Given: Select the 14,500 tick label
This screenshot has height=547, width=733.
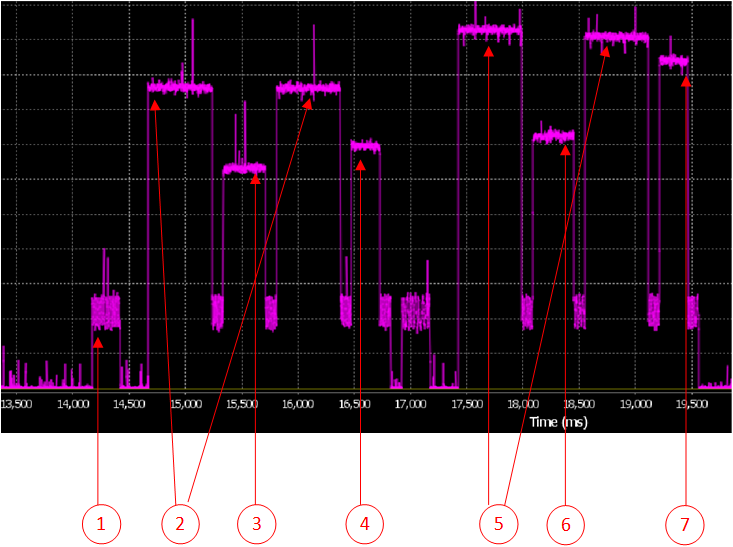Looking at the screenshot, I should click(x=129, y=404).
